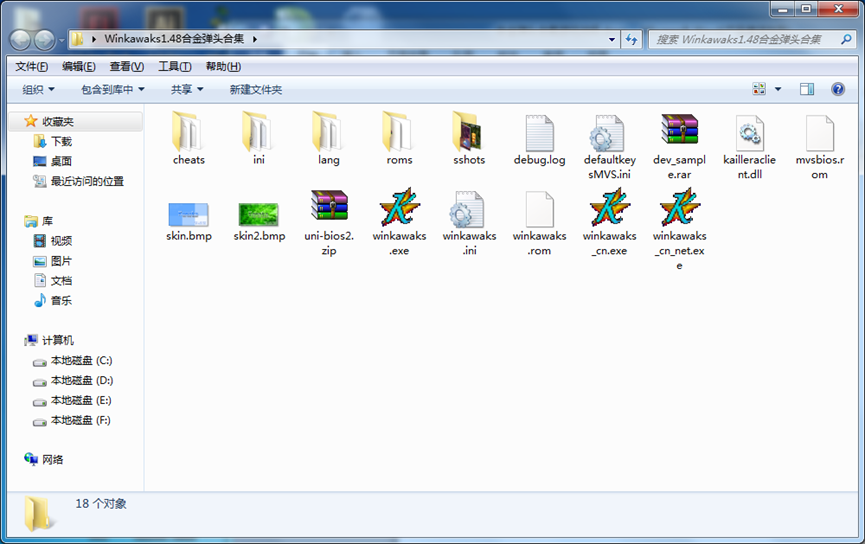Select the debug.log file icon
Viewport: 865px width, 544px height.
540,134
